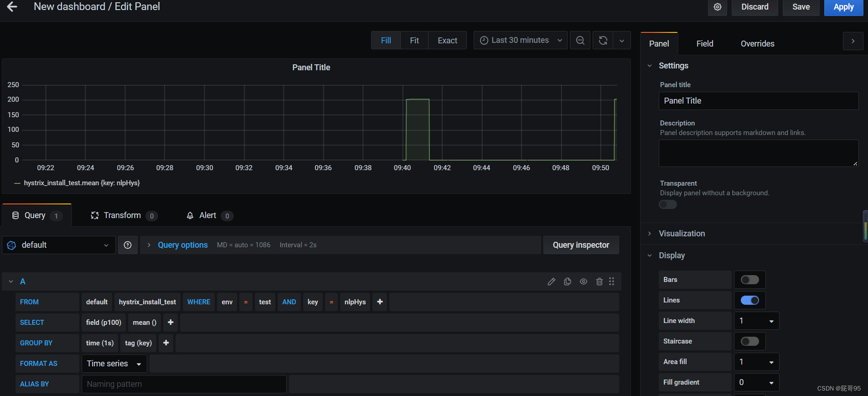
Task: Click the Discard button
Action: click(755, 7)
